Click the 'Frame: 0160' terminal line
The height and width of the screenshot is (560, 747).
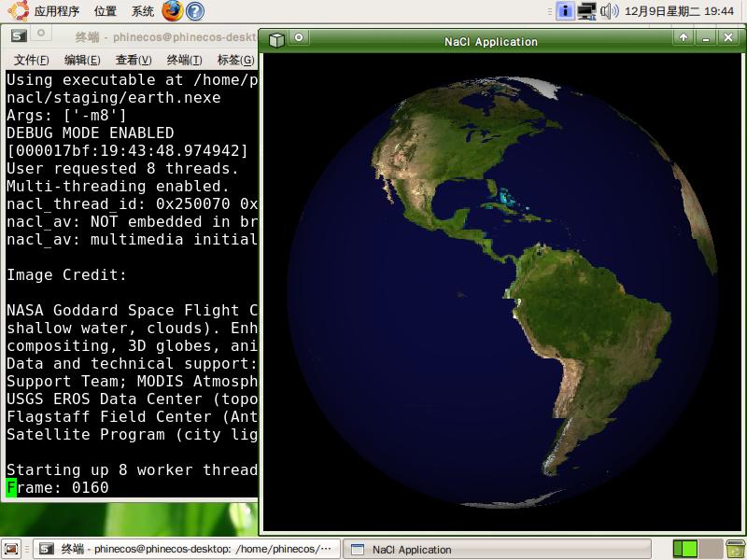click(x=58, y=487)
